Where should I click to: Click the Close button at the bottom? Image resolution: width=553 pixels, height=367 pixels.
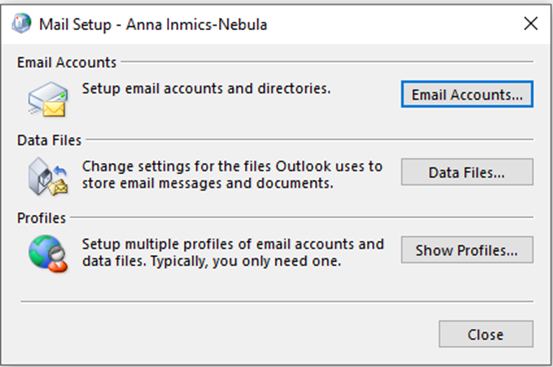[x=486, y=334]
